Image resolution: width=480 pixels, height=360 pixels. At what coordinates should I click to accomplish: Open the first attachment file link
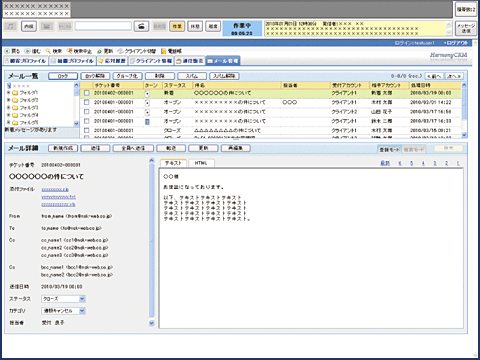(55, 189)
